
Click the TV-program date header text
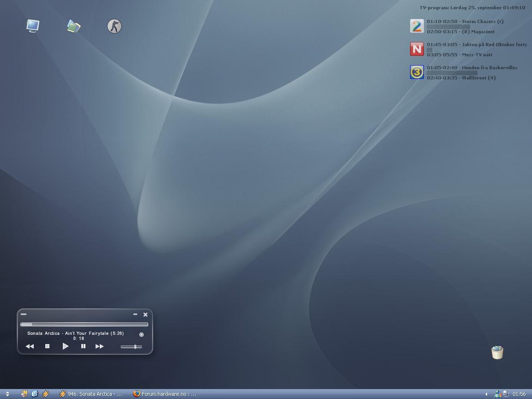coord(472,7)
